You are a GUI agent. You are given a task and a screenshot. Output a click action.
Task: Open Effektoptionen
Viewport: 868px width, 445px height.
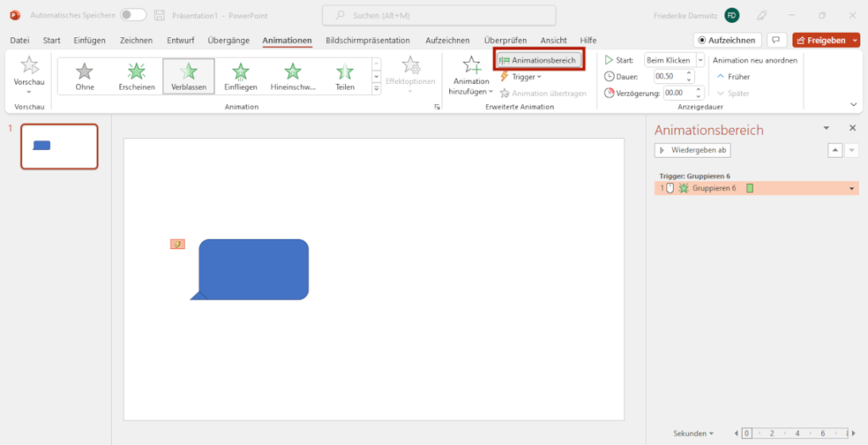click(410, 75)
